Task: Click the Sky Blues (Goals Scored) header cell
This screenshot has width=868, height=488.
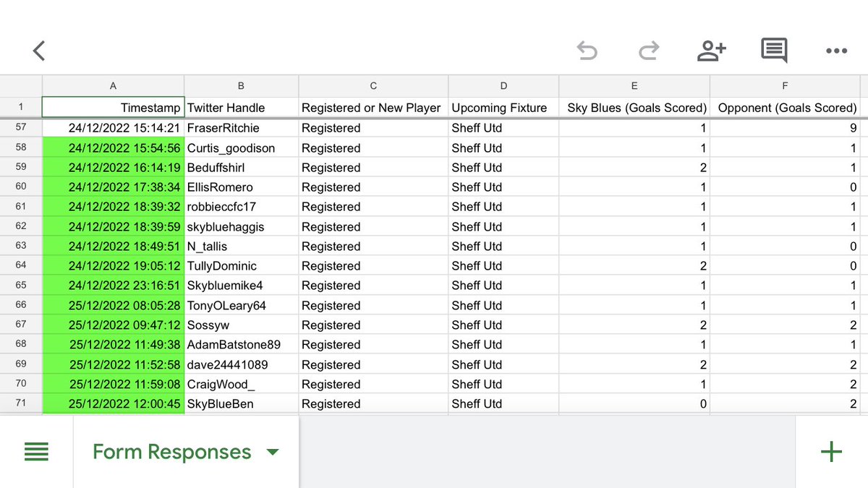Action: tap(634, 107)
